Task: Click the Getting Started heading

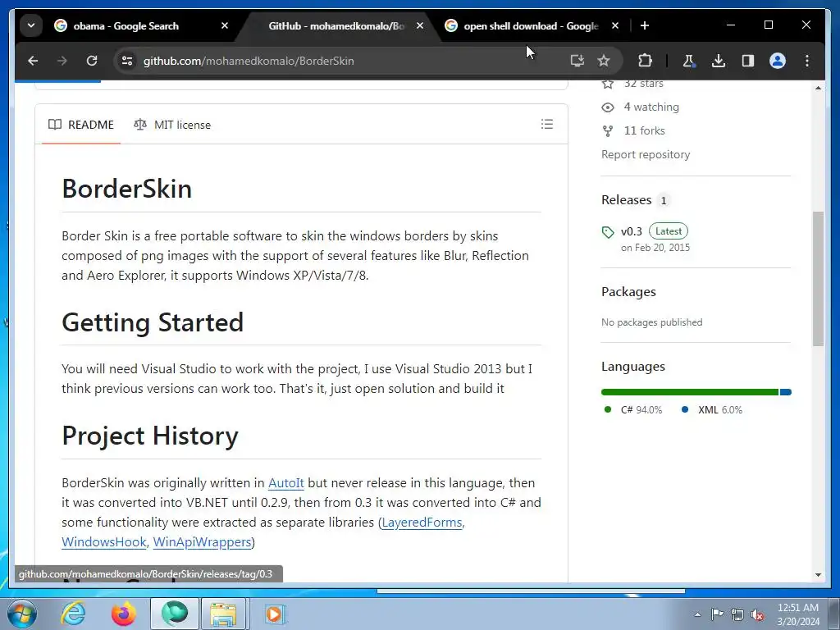Action: [153, 322]
